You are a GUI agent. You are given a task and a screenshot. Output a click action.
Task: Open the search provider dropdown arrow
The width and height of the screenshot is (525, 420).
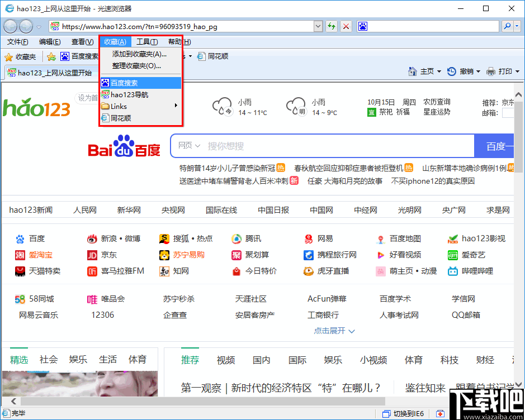[517, 26]
